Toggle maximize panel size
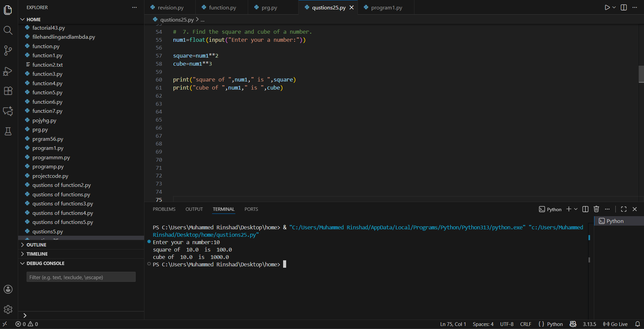This screenshot has height=329, width=644. pyautogui.click(x=623, y=209)
